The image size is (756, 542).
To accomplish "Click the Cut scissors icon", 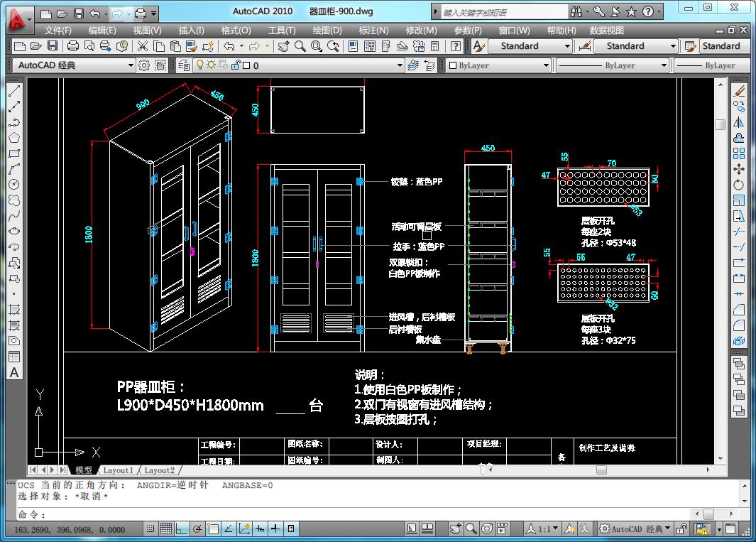I will point(142,46).
